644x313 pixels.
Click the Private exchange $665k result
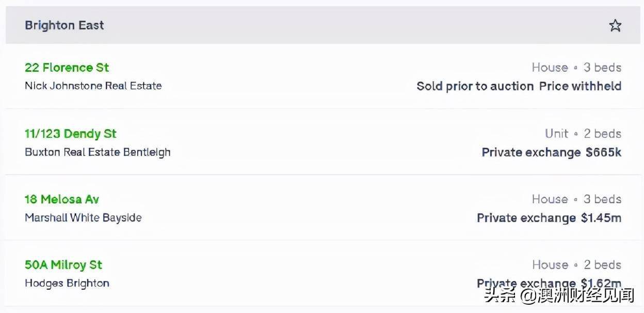coord(552,152)
